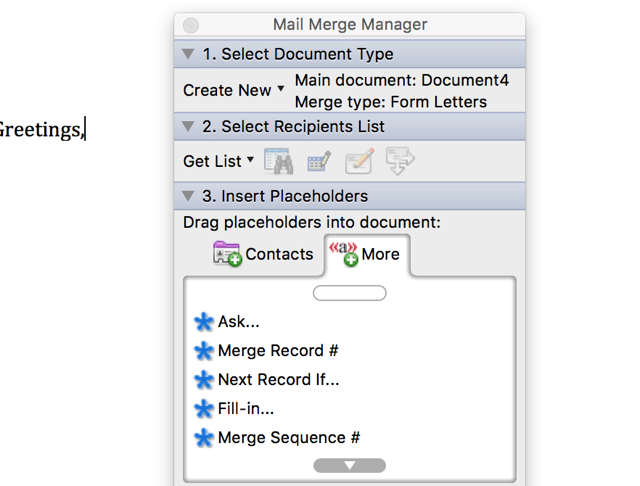Select the asterisk icon next to Merge Record #

click(204, 351)
